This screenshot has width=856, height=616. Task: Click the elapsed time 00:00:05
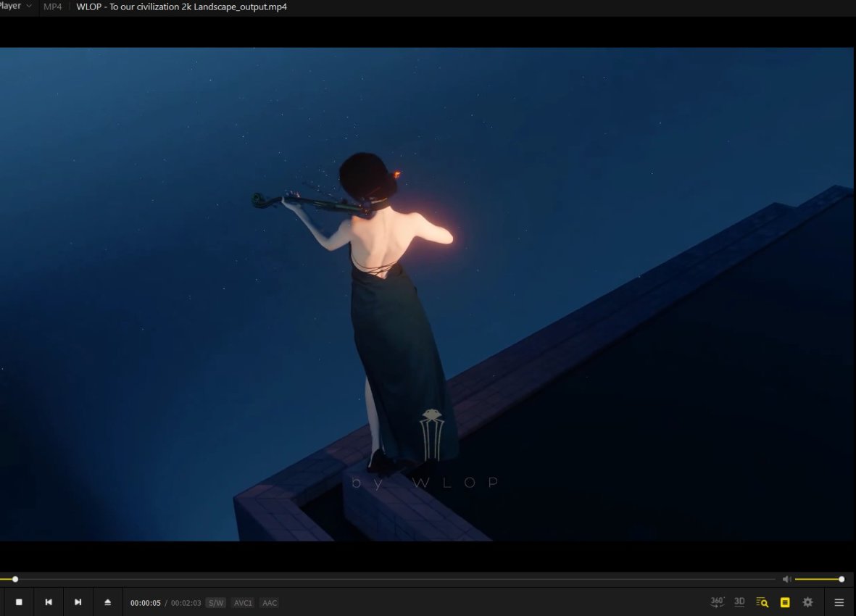pos(145,603)
